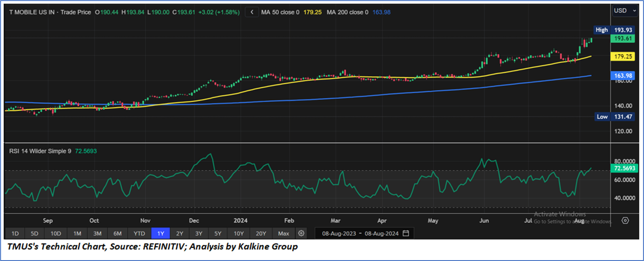This screenshot has height=261, width=644.
Task: Click the active 1Y range button
Action: tap(160, 233)
